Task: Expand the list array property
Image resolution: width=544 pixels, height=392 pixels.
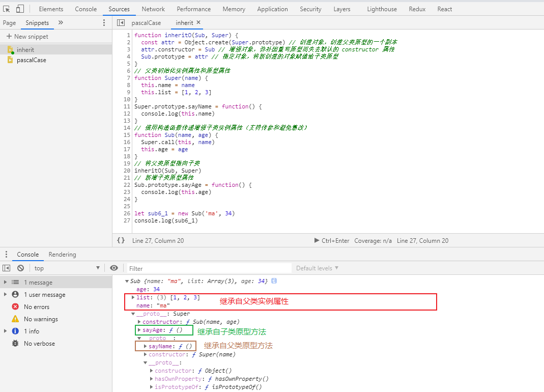Action: [x=133, y=297]
